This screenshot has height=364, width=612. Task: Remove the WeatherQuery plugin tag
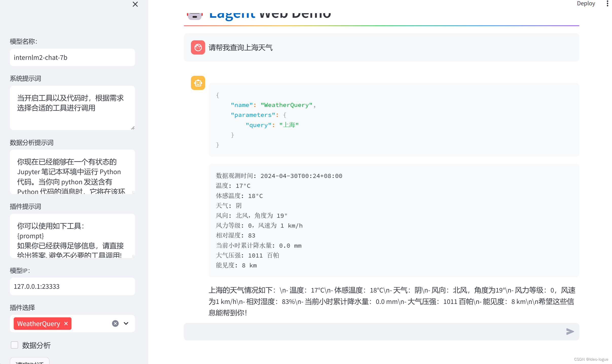click(66, 324)
